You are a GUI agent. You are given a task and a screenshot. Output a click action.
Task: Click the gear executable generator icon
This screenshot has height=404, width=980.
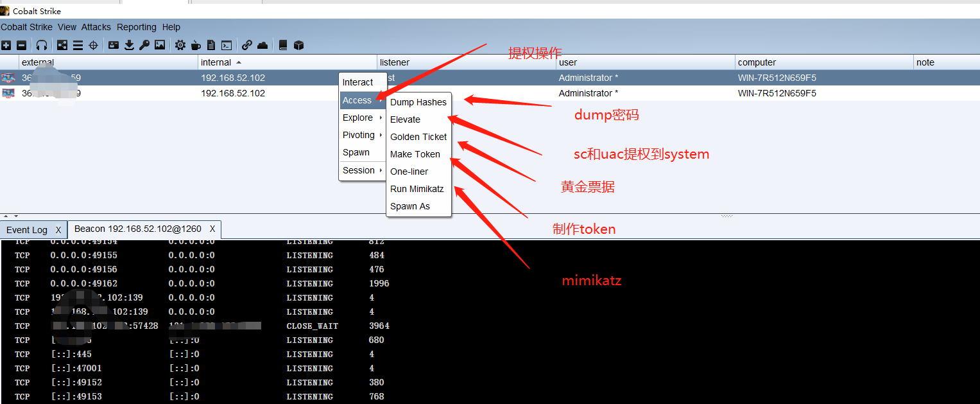180,45
